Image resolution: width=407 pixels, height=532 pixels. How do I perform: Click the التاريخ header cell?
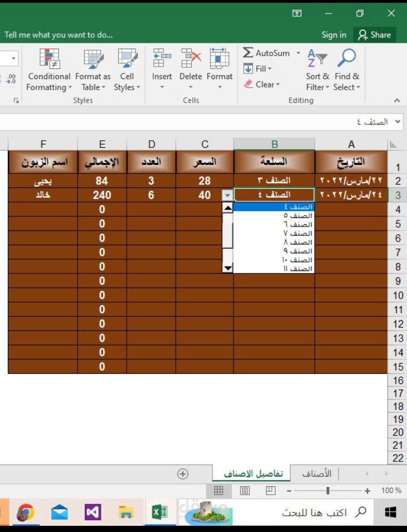pos(351,162)
